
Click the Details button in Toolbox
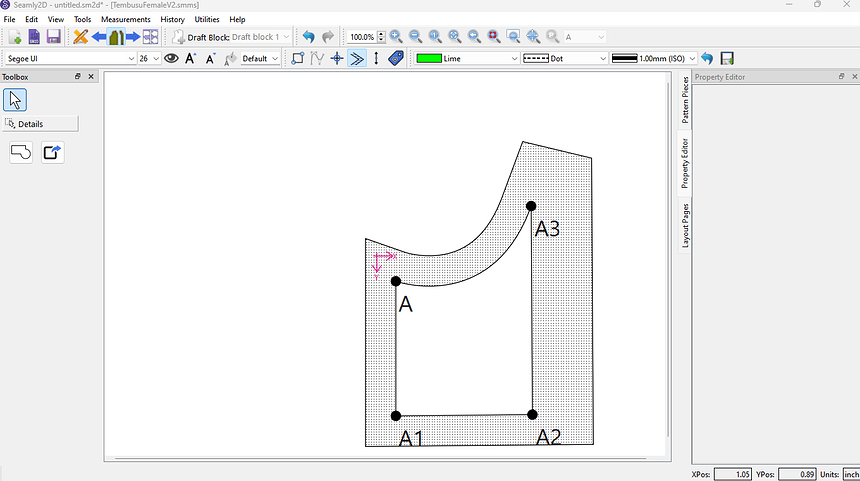pos(40,124)
